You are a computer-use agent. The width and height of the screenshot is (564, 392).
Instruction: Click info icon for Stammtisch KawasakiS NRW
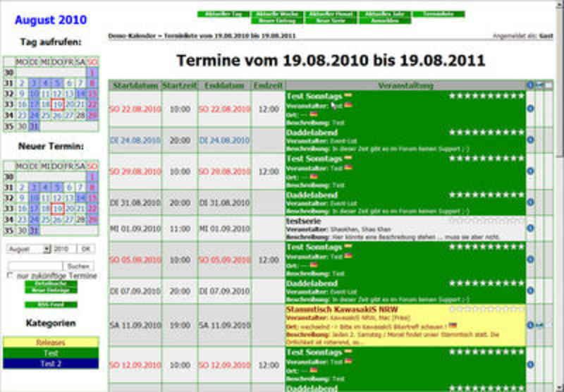[x=529, y=325]
